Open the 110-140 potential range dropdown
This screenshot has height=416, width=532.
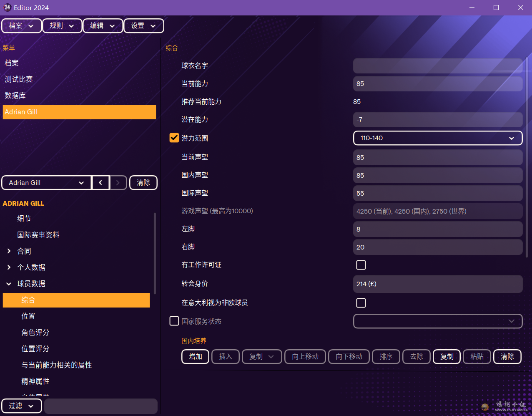coord(437,138)
